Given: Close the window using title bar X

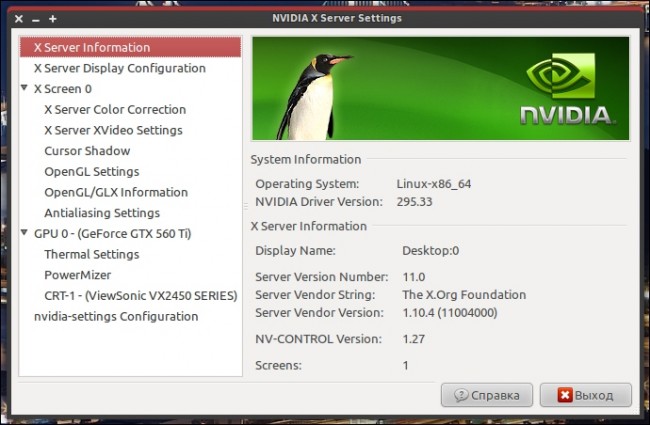Looking at the screenshot, I should tap(19, 18).
